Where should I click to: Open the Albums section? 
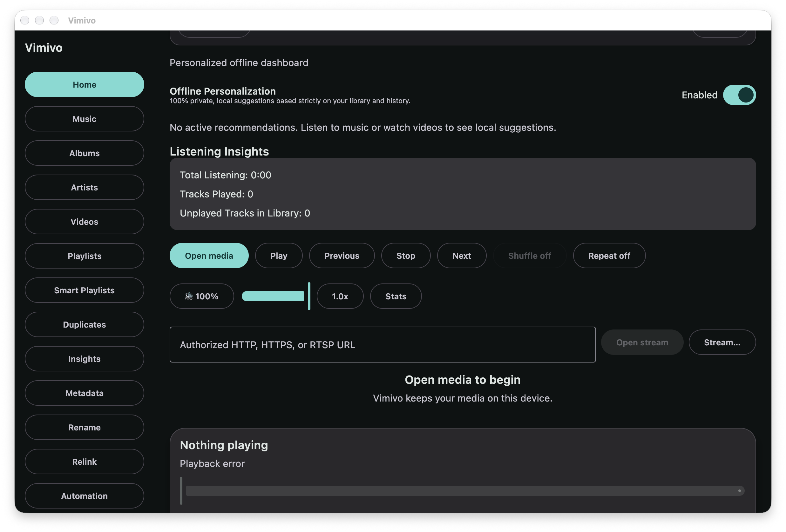[84, 153]
